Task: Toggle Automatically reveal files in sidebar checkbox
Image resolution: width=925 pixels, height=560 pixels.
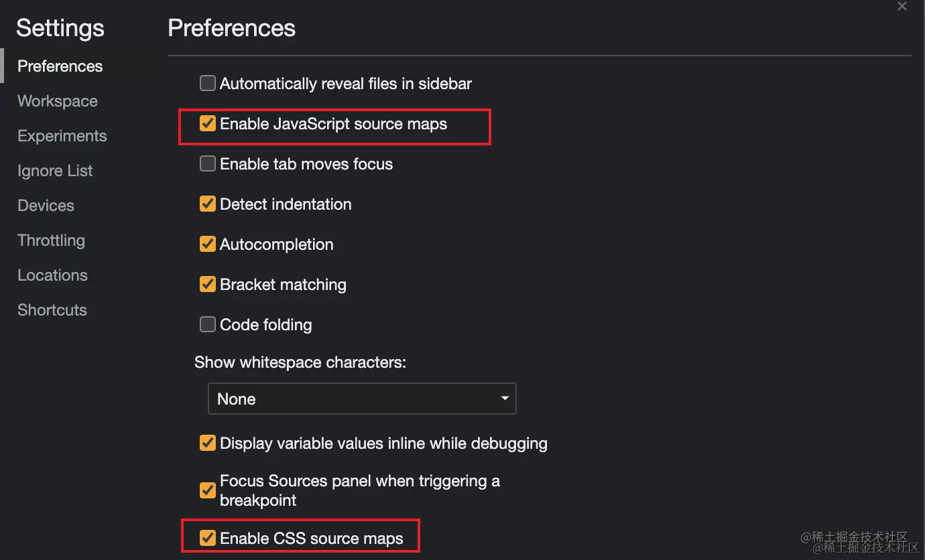Action: pyautogui.click(x=208, y=84)
